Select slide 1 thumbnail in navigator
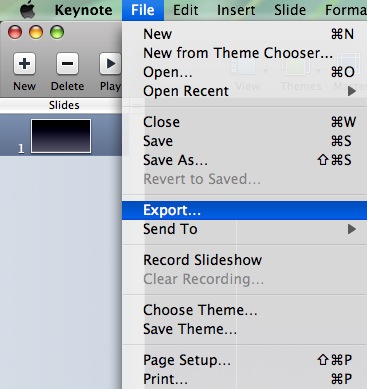Screen dimensions: 367x389 coord(61,136)
